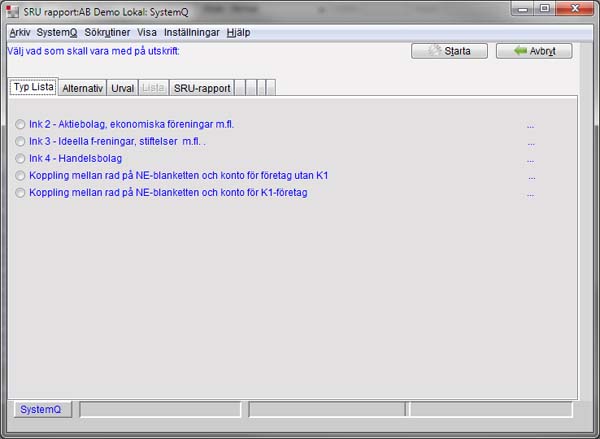
Task: Switch to the Alternativ tab
Action: [x=82, y=88]
